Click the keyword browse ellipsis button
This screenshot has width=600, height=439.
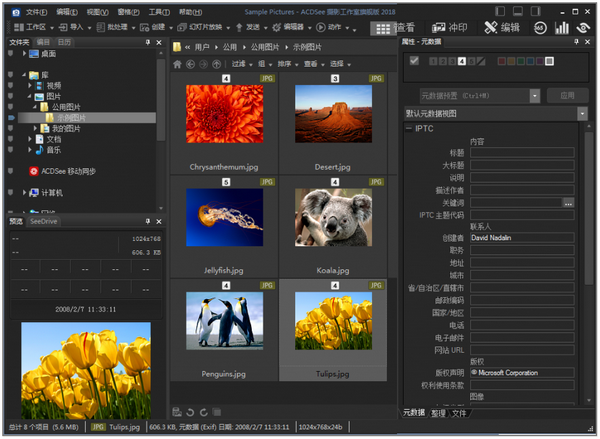pyautogui.click(x=568, y=203)
